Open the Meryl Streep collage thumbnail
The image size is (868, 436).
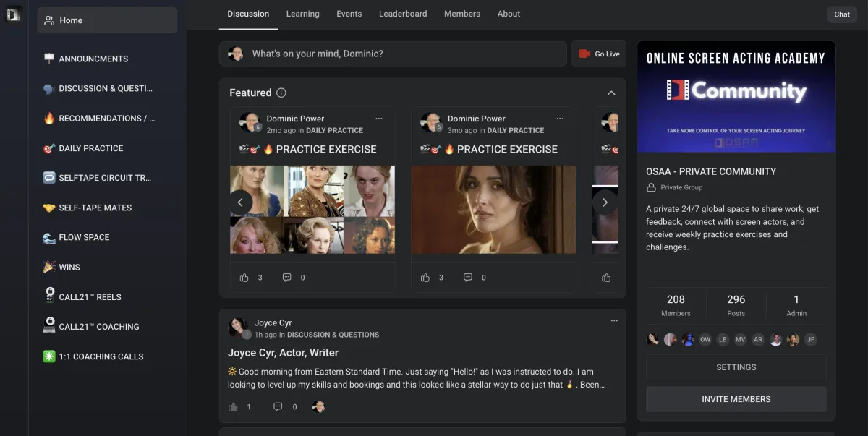click(312, 210)
